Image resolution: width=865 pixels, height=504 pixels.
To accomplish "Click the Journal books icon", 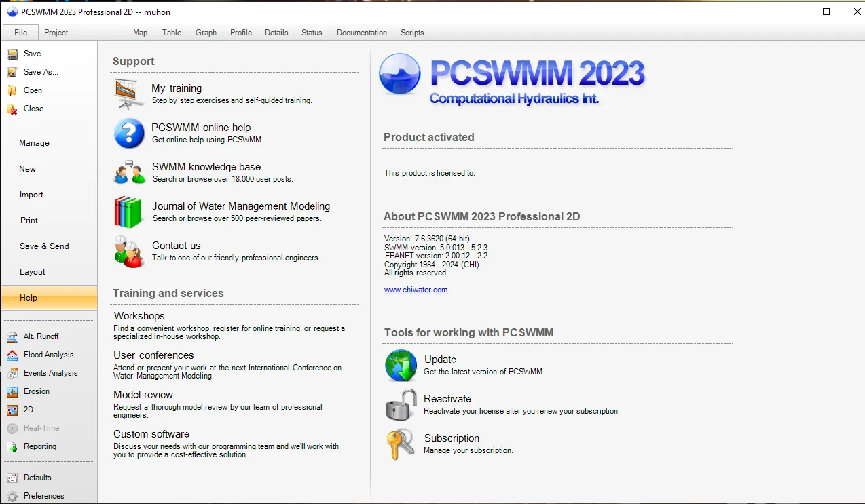I will click(x=128, y=212).
